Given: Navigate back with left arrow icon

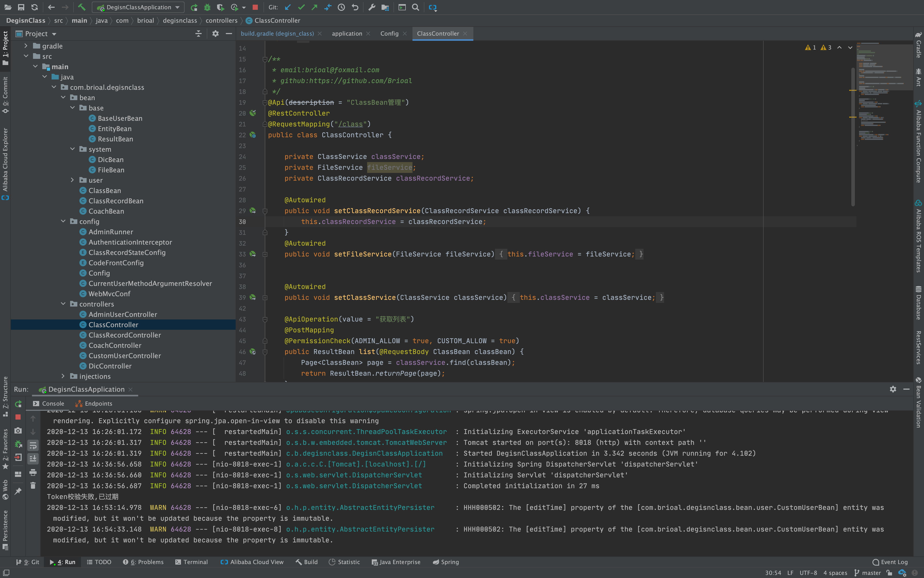Looking at the screenshot, I should tap(51, 7).
